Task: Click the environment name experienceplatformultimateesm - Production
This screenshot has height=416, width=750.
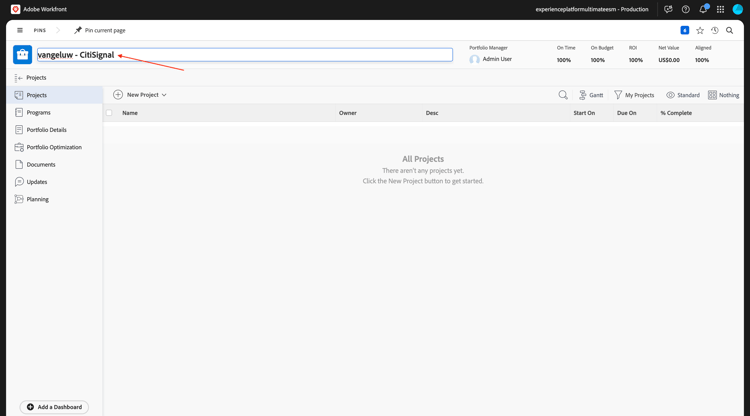Action: [592, 9]
